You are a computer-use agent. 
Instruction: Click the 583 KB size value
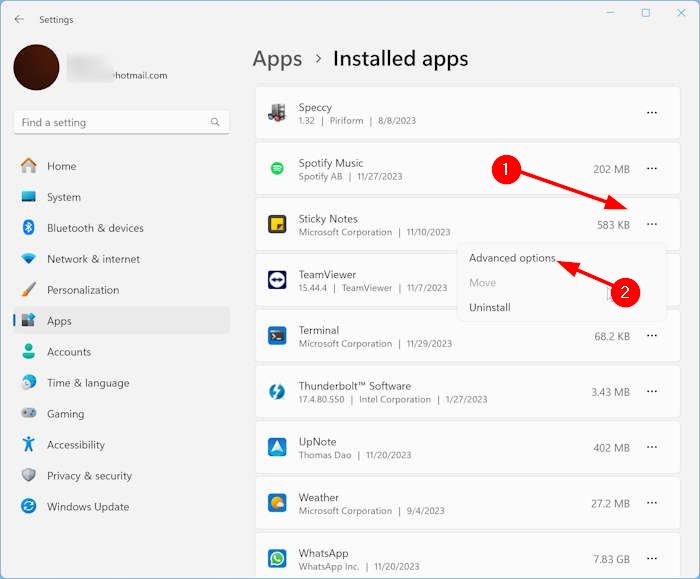[x=613, y=225]
